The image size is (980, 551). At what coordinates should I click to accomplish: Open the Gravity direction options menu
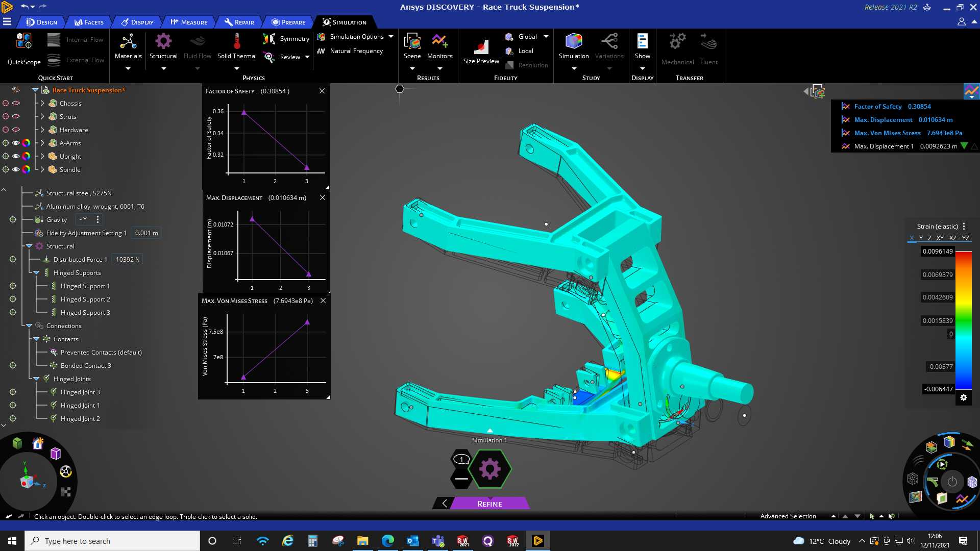(x=97, y=220)
